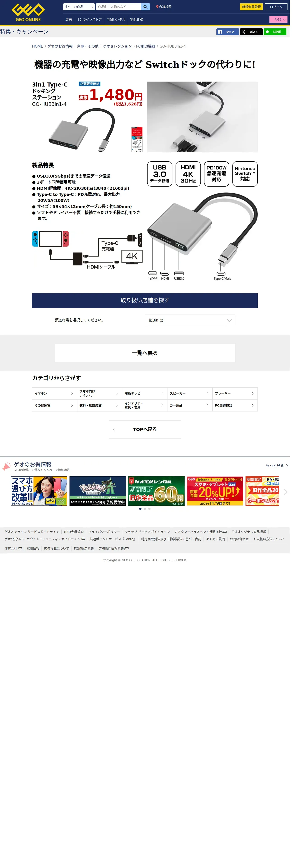Open the 店舗 menu item
This screenshot has height=868, width=292.
pos(69,20)
